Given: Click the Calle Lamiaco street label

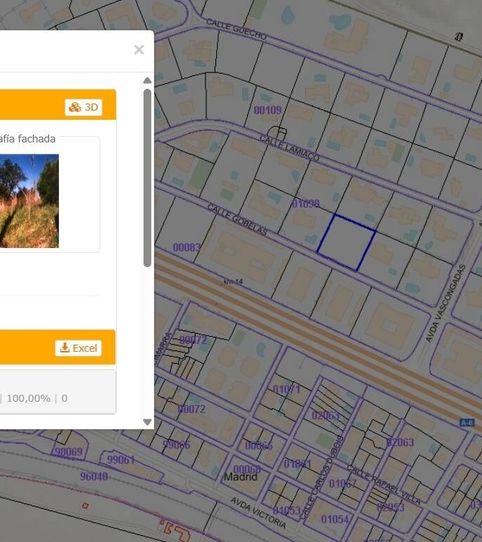Looking at the screenshot, I should pos(289,148).
